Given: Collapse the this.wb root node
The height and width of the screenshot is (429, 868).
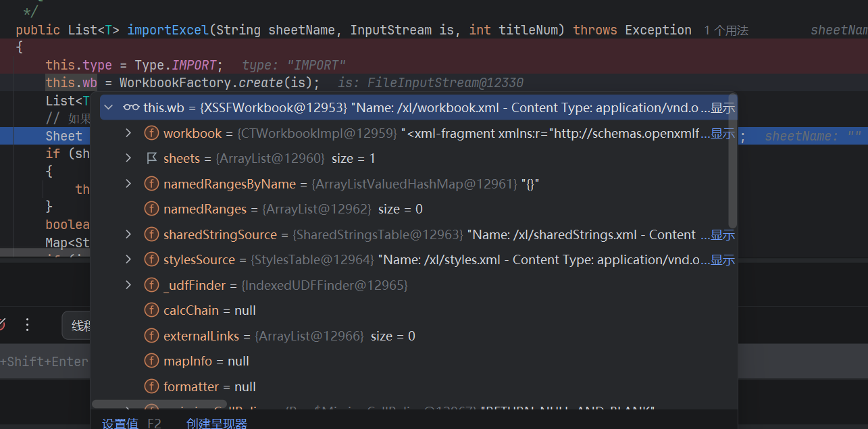Looking at the screenshot, I should pos(109,108).
